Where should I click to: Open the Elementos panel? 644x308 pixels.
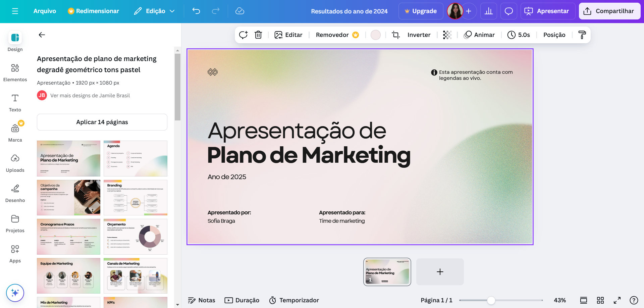click(15, 71)
